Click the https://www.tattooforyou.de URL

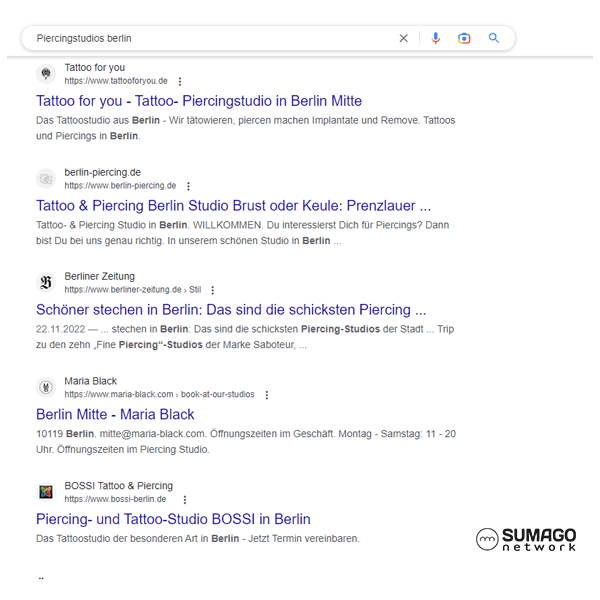click(x=116, y=81)
